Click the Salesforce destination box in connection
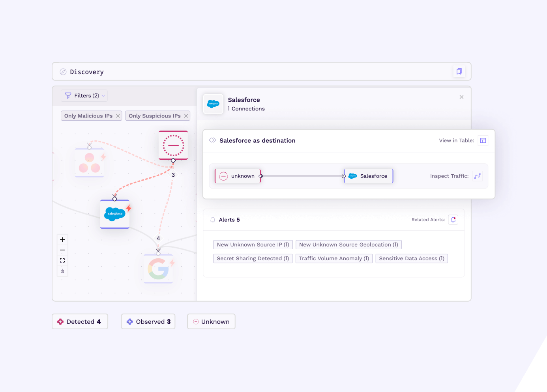Screen dimensions: 547x392 click(x=369, y=176)
